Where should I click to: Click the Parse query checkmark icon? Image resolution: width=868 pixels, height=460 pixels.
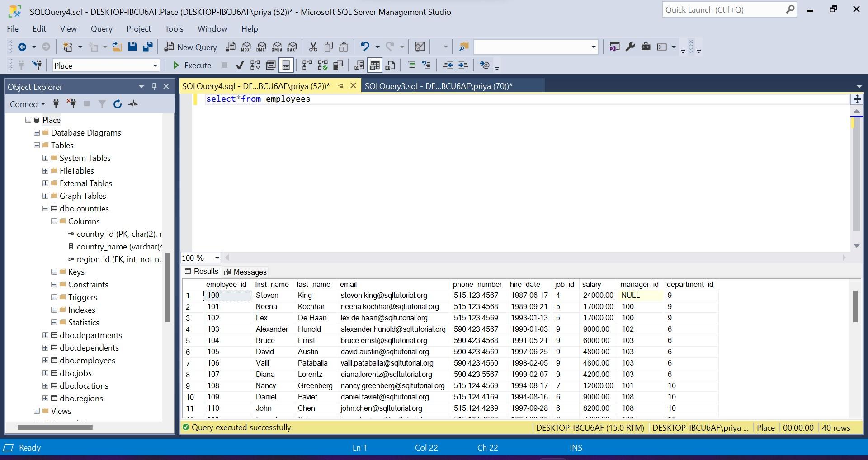(240, 65)
